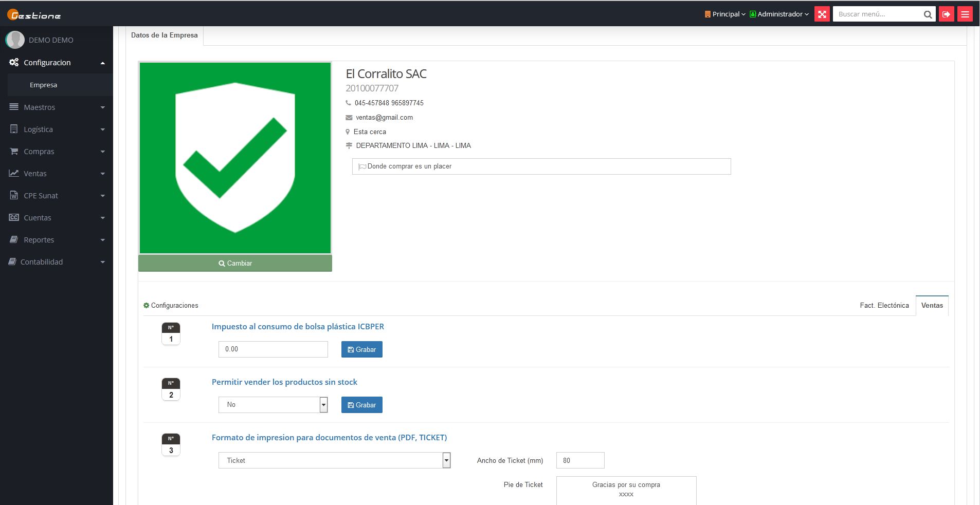
Task: Click the N° 2 number badge
Action: pyautogui.click(x=171, y=389)
